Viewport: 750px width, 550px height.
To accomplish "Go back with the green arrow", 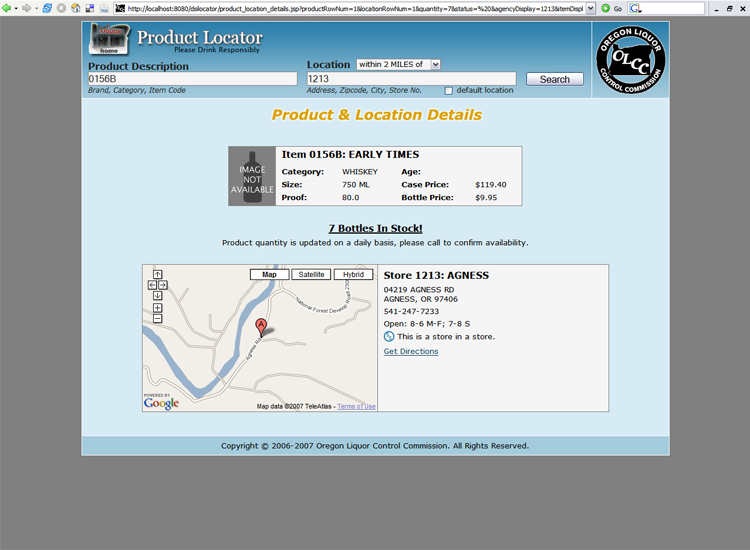I will click(x=6, y=8).
